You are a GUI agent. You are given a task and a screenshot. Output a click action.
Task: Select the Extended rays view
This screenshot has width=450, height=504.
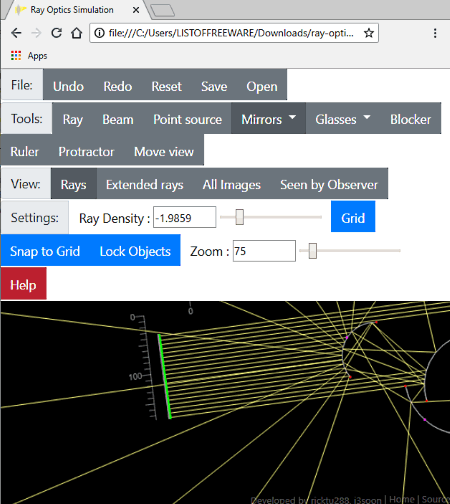[x=145, y=184]
